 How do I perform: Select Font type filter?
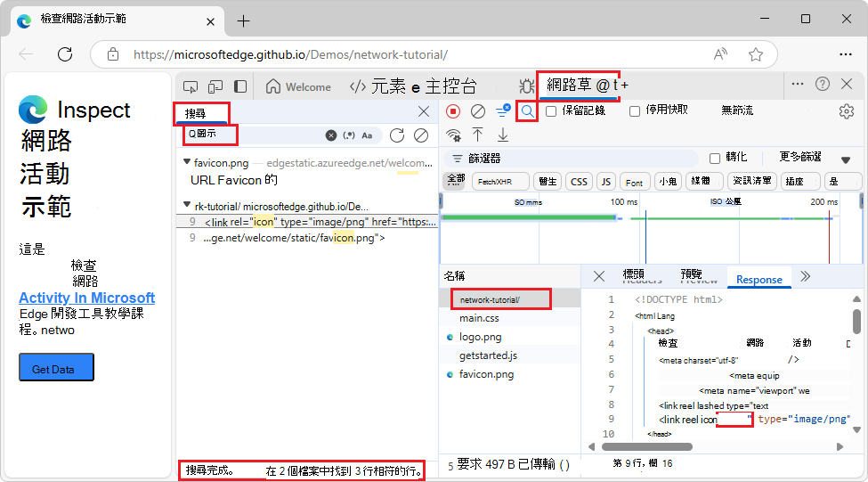(634, 182)
